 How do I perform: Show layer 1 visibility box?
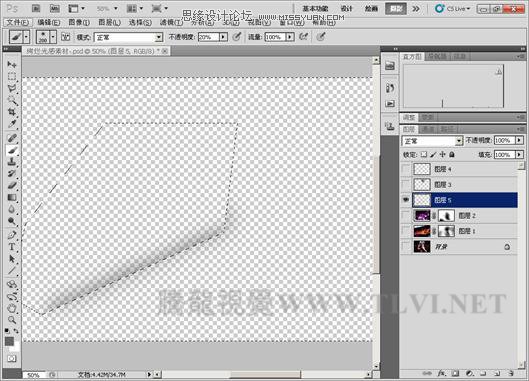pyautogui.click(x=406, y=231)
